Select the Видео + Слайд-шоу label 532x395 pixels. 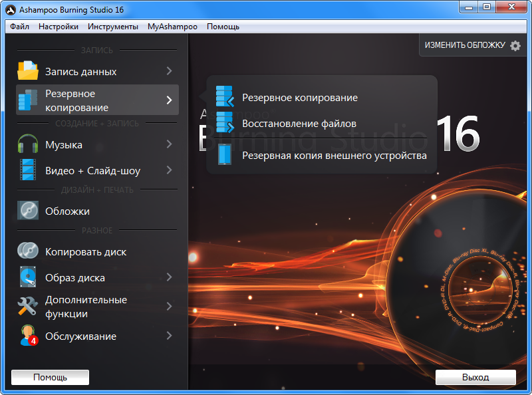click(x=92, y=171)
